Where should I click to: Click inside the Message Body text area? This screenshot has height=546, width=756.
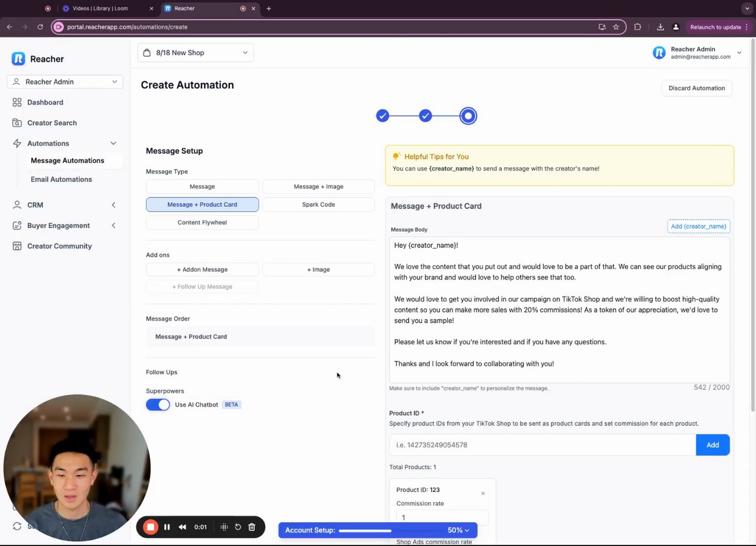pos(559,310)
